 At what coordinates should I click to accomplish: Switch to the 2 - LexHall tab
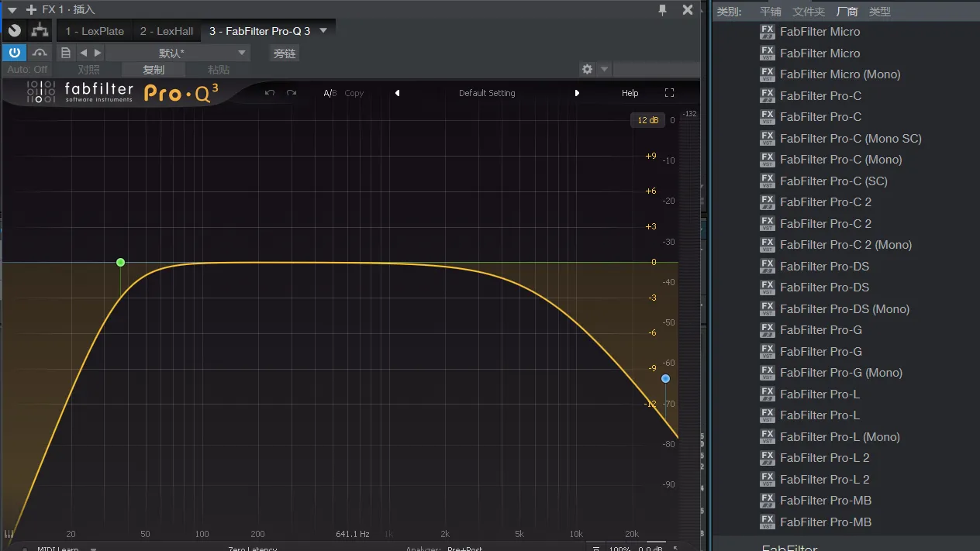coord(166,31)
